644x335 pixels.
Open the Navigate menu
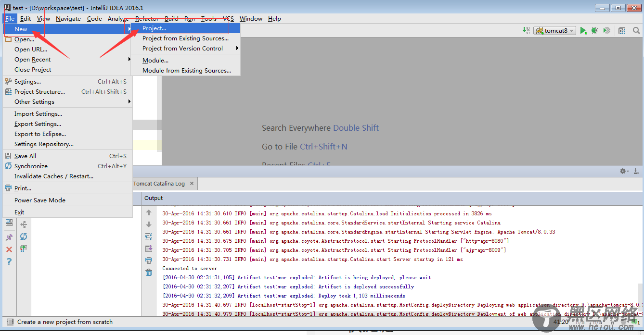pyautogui.click(x=68, y=19)
